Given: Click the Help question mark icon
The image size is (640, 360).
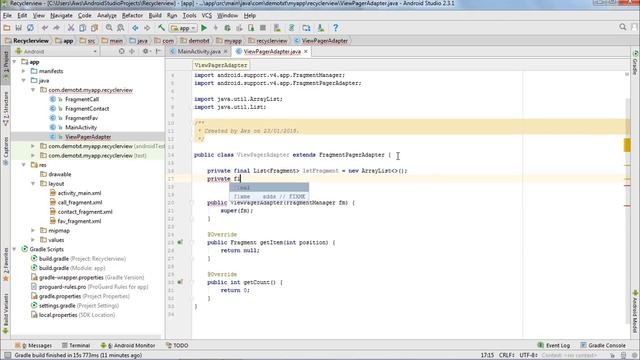Looking at the screenshot, I should click(x=336, y=28).
